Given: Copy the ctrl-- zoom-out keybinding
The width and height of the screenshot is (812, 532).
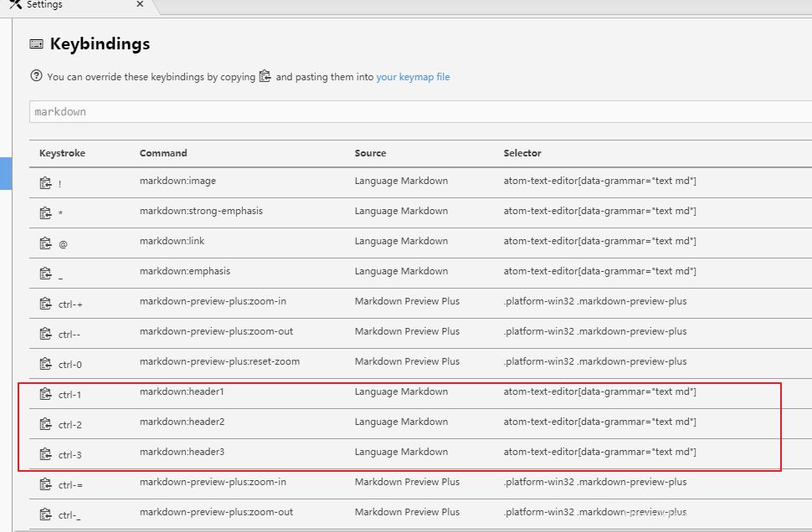Looking at the screenshot, I should [46, 333].
